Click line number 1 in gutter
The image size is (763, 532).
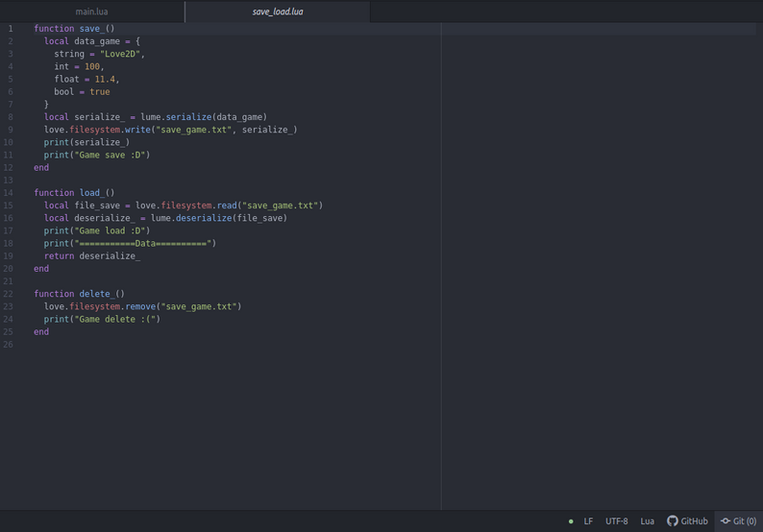coord(11,29)
